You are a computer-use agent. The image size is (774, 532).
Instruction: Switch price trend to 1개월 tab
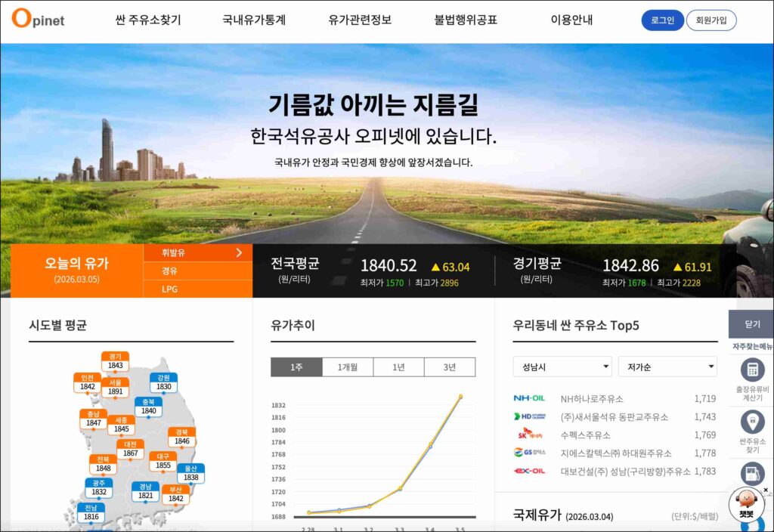(x=348, y=367)
